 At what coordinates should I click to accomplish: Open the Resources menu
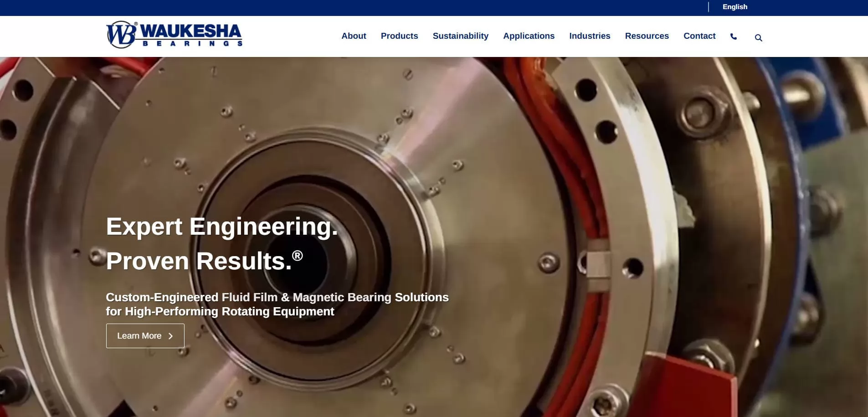point(647,36)
